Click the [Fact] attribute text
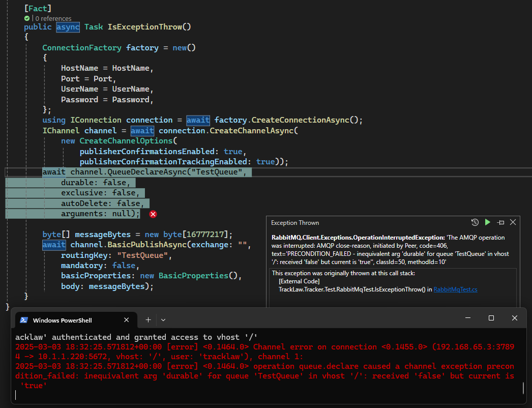This screenshot has height=408, width=532. (38, 9)
